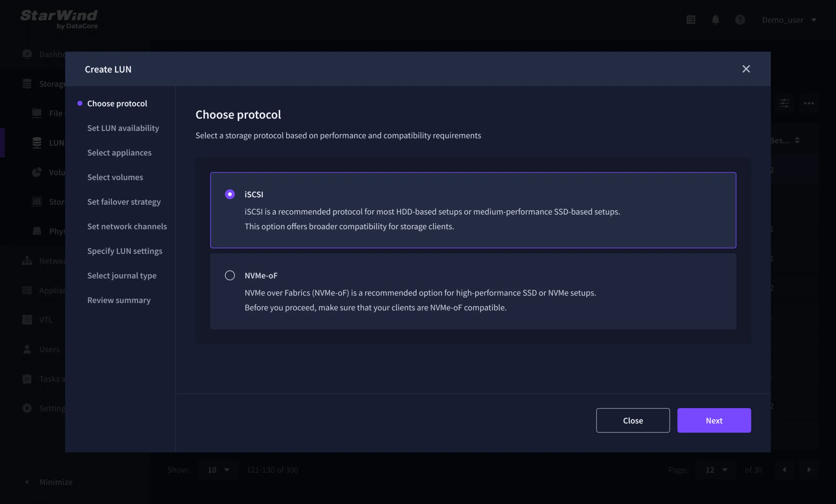Open the help question mark icon
This screenshot has width=836, height=504.
(740, 20)
